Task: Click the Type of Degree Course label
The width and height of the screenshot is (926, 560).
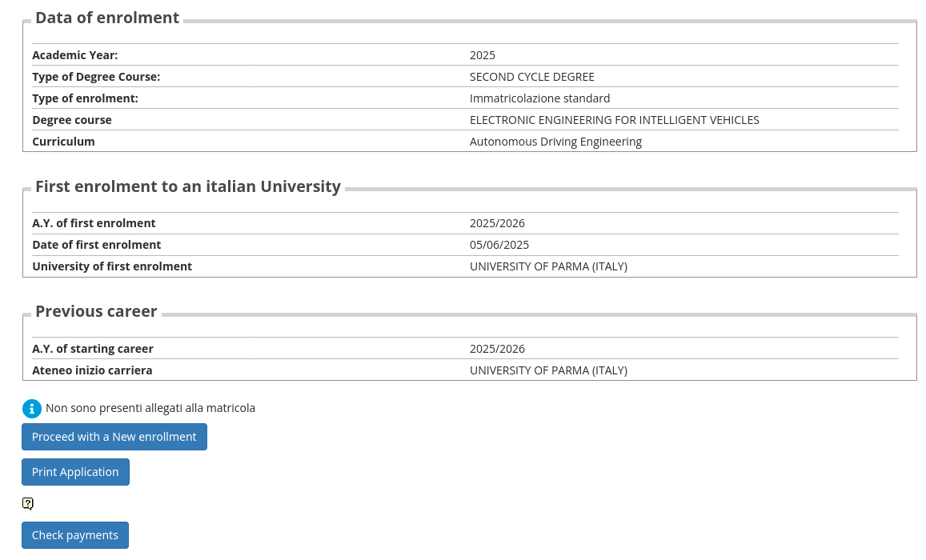Action: pos(96,77)
